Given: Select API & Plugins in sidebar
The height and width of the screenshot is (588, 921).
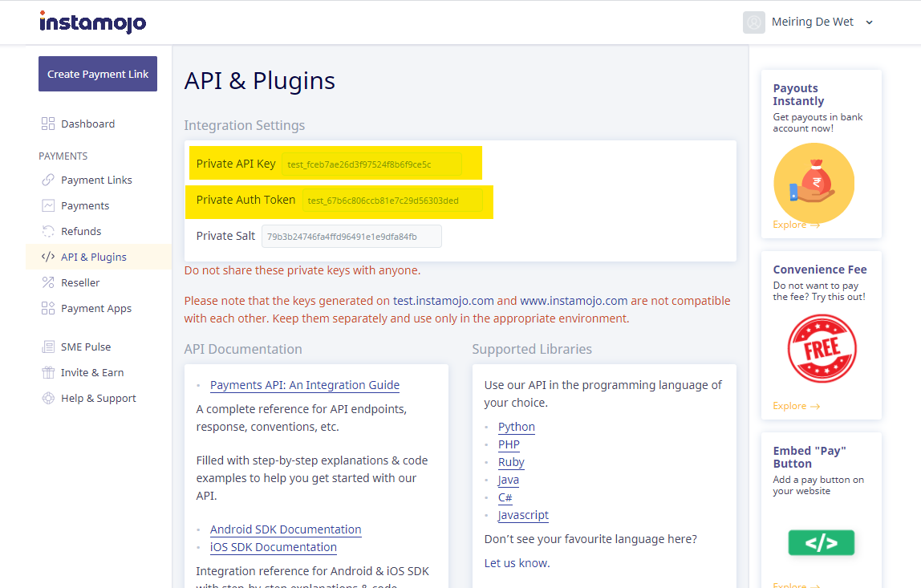Looking at the screenshot, I should click(94, 258).
